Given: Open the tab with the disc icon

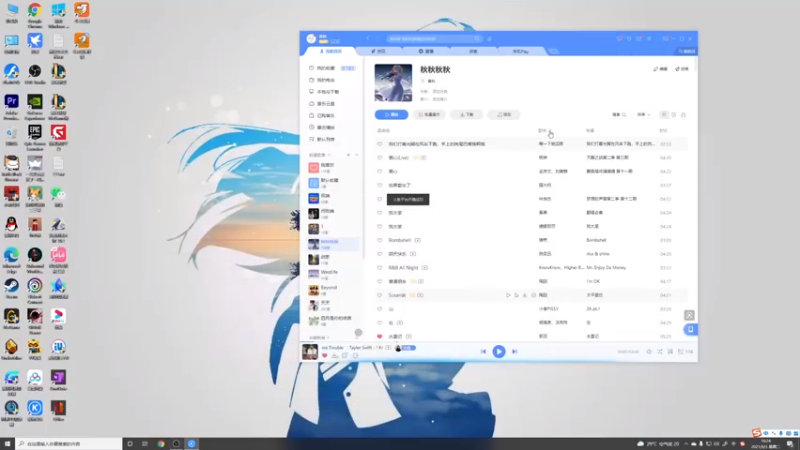Looking at the screenshot, I should pos(426,52).
